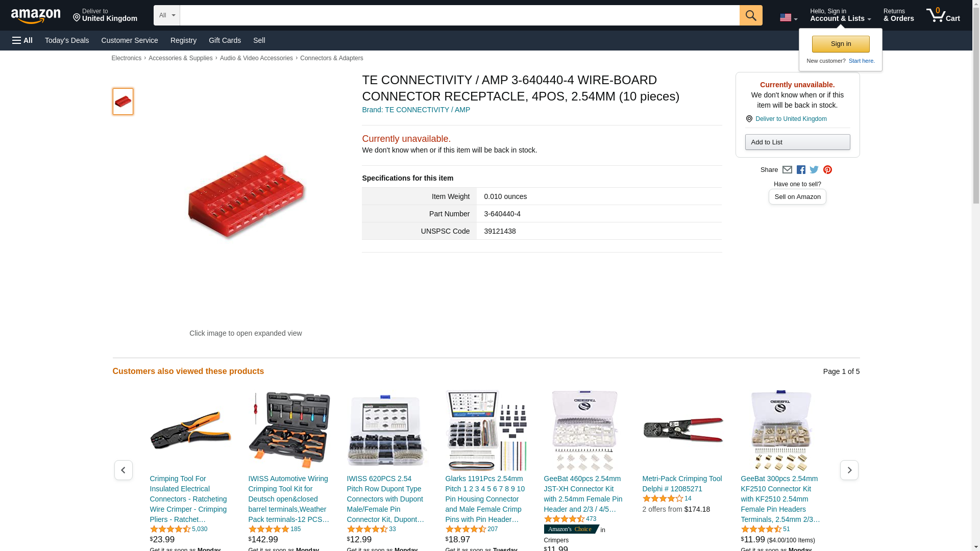
Task: Share on Pinterest icon
Action: tap(827, 170)
